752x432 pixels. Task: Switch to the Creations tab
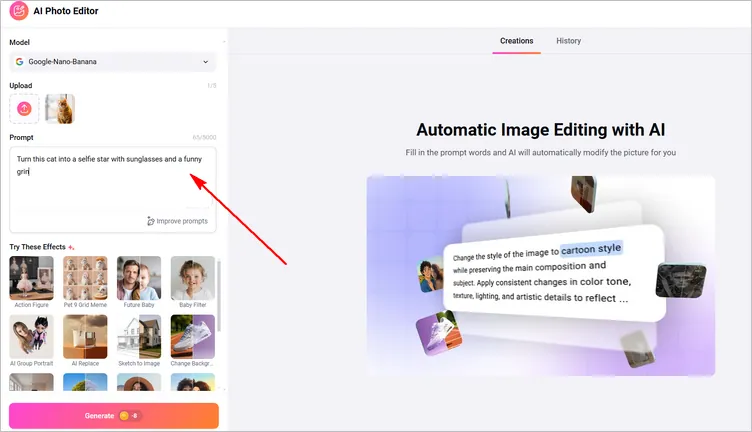pos(517,41)
